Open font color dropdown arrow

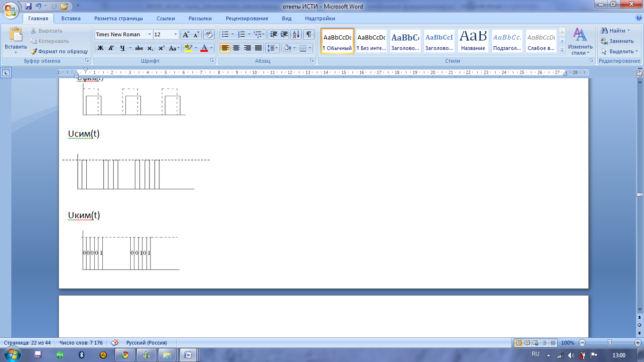pos(212,48)
